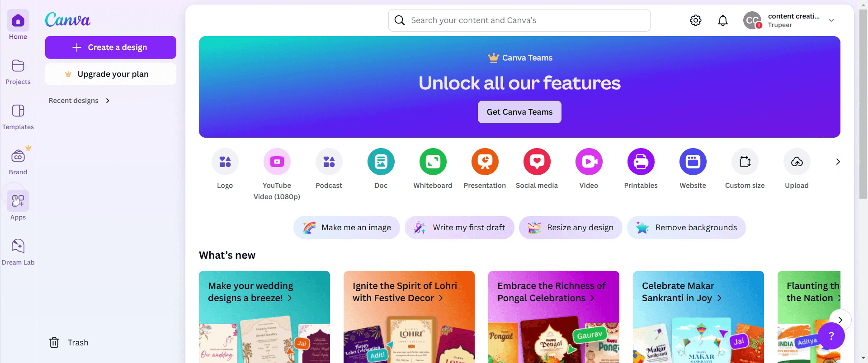
Task: Open the Lohri Festive Decor card
Action: [x=409, y=316]
